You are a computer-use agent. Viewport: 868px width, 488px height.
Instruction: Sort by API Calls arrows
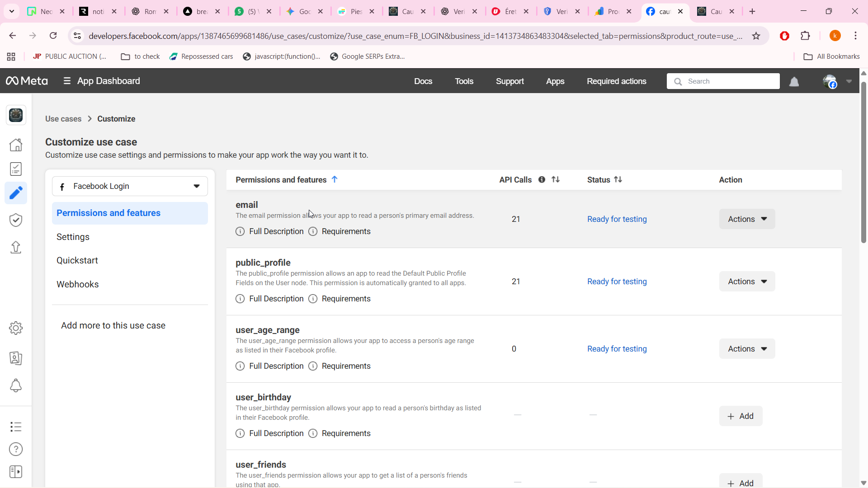point(556,180)
